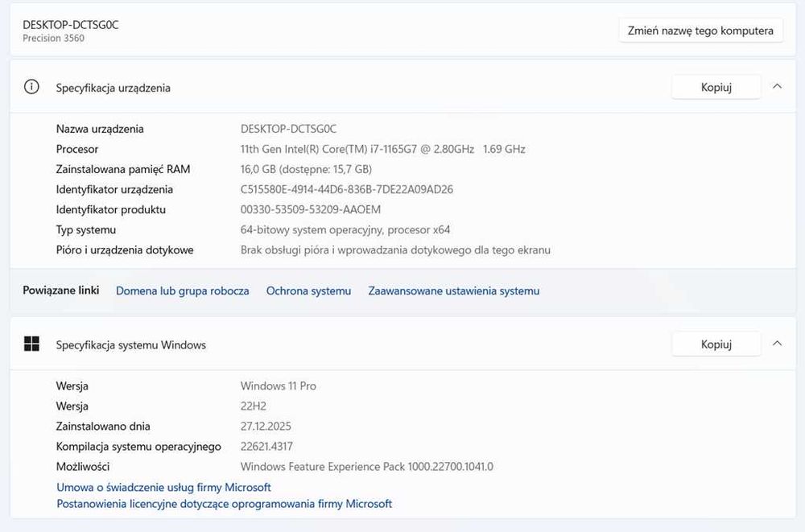
Task: Click the Precision 3560 model text
Action: point(53,38)
